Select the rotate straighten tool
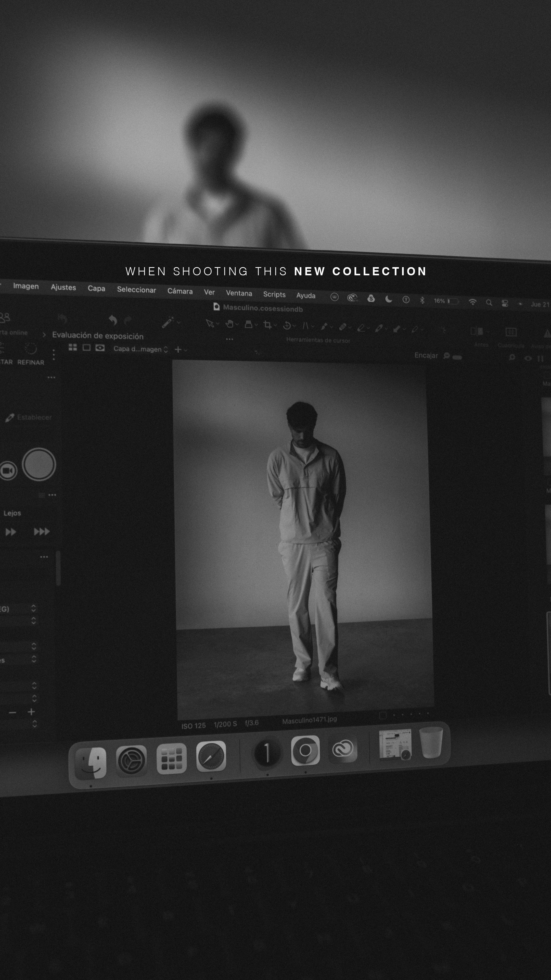 pyautogui.click(x=287, y=325)
